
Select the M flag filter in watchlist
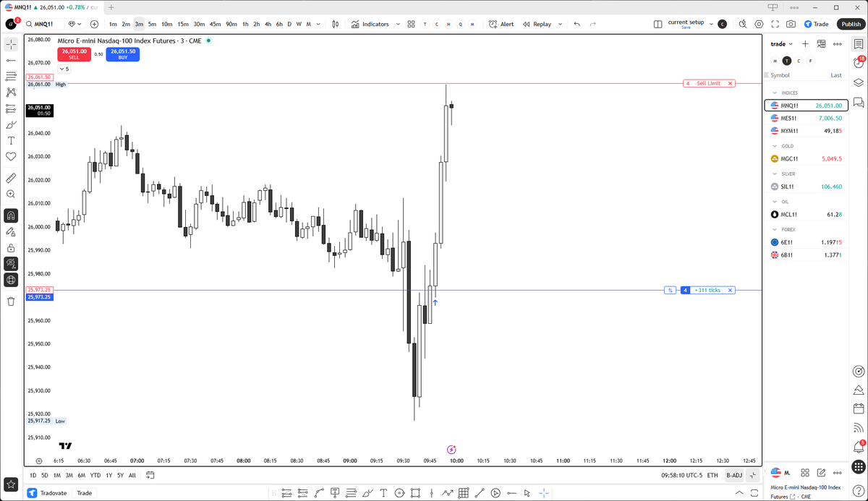pos(775,61)
